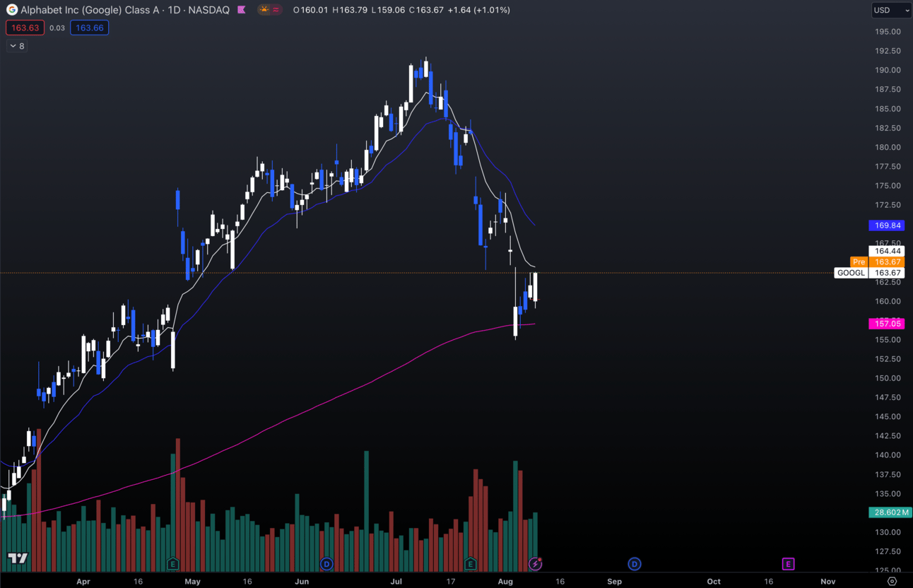The height and width of the screenshot is (588, 913).
Task: Click the 180.00 level on the price scale
Action: (x=888, y=147)
